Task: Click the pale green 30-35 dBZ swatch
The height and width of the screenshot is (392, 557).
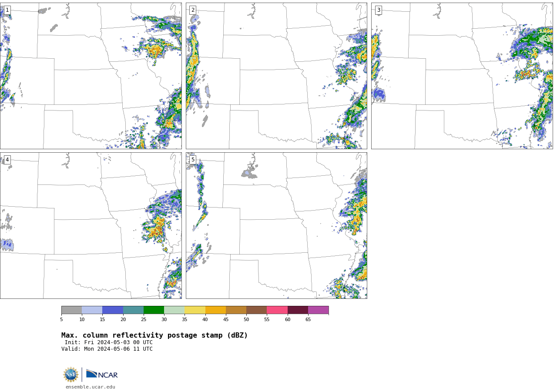Action: pos(174,310)
